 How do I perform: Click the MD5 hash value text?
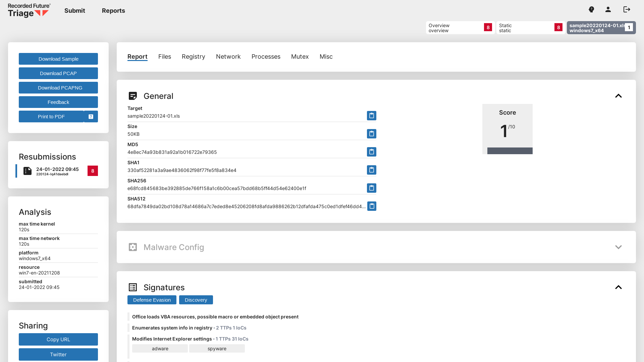172,152
